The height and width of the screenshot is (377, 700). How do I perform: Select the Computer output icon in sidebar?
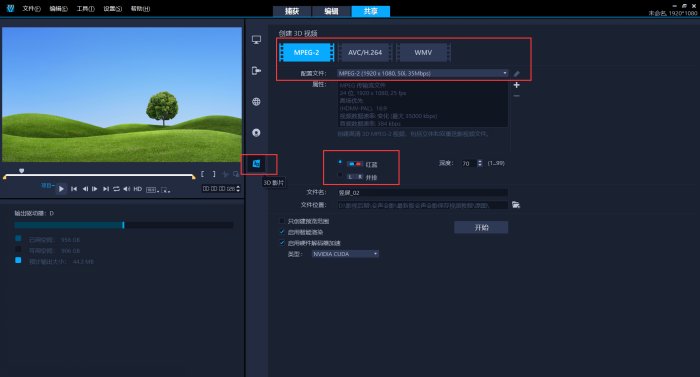[x=256, y=40]
